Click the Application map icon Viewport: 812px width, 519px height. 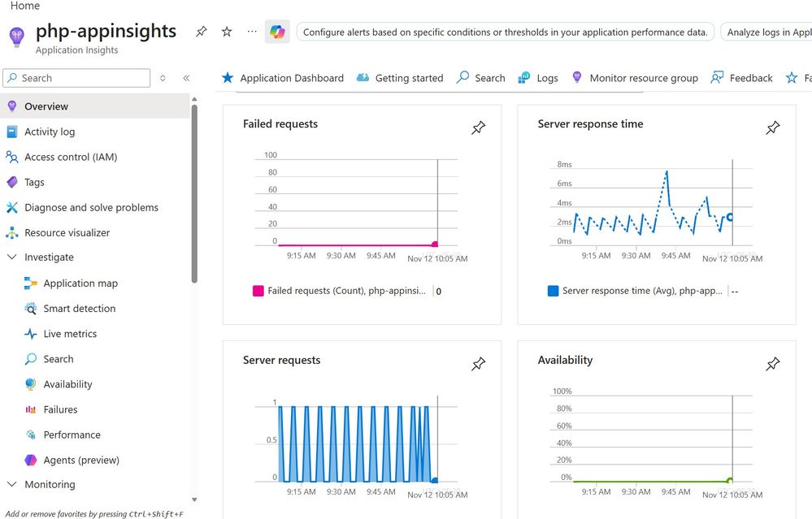coord(31,283)
